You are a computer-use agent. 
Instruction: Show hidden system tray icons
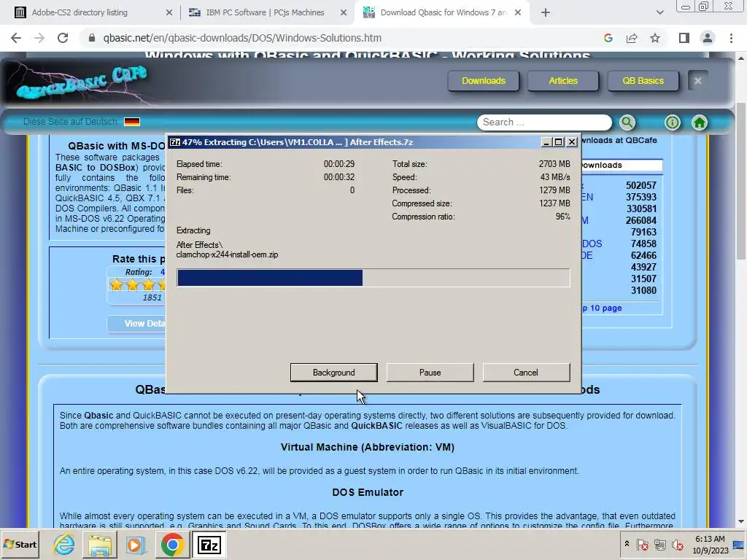(x=627, y=544)
